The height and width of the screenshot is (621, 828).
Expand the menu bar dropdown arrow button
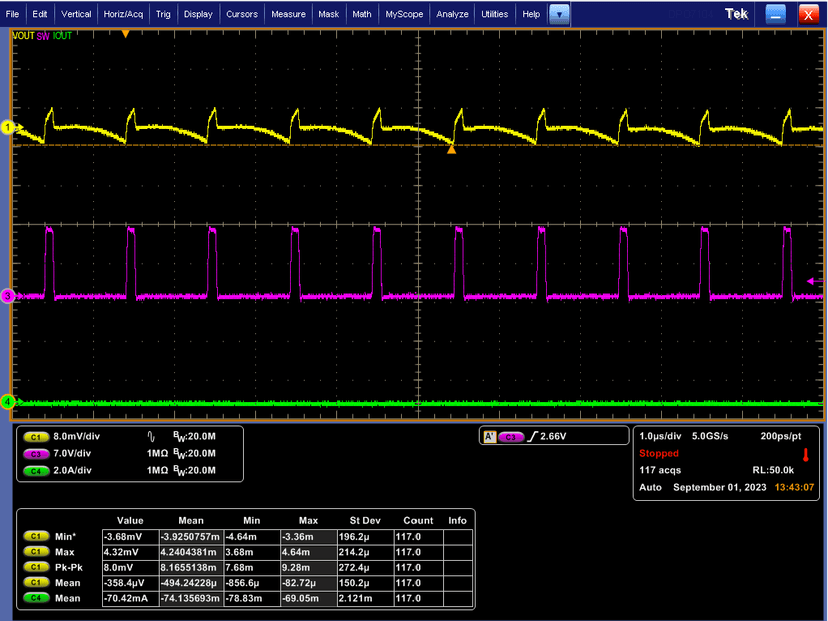pyautogui.click(x=560, y=14)
